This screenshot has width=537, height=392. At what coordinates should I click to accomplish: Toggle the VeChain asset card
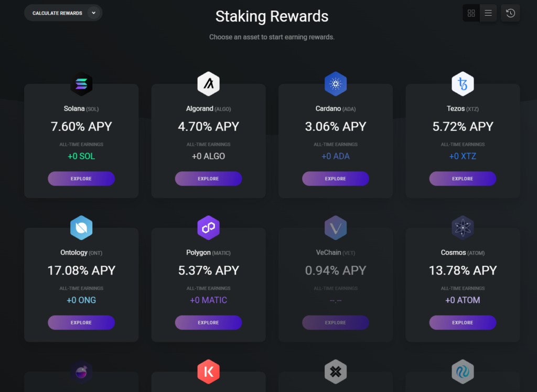(335, 285)
